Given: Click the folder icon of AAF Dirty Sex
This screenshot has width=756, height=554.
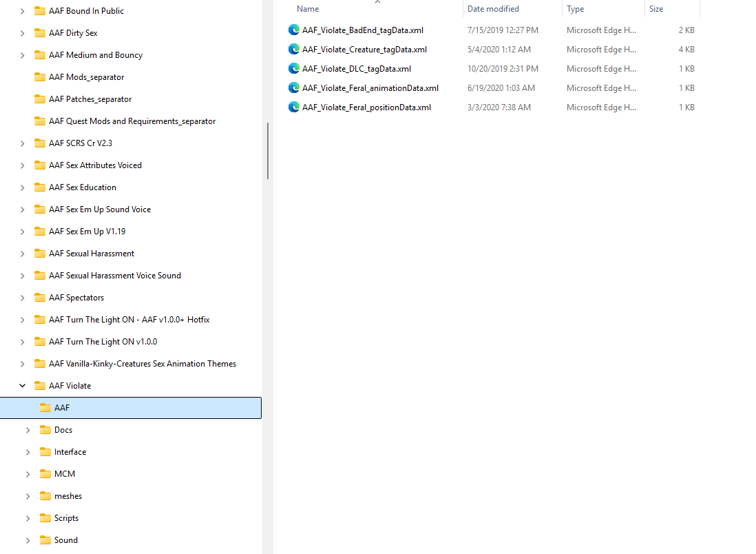Looking at the screenshot, I should pos(40,33).
